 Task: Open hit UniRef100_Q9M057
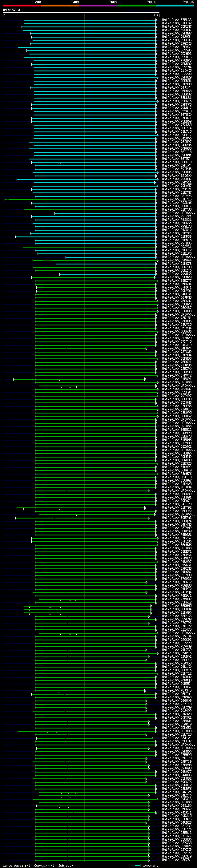[177, 186]
